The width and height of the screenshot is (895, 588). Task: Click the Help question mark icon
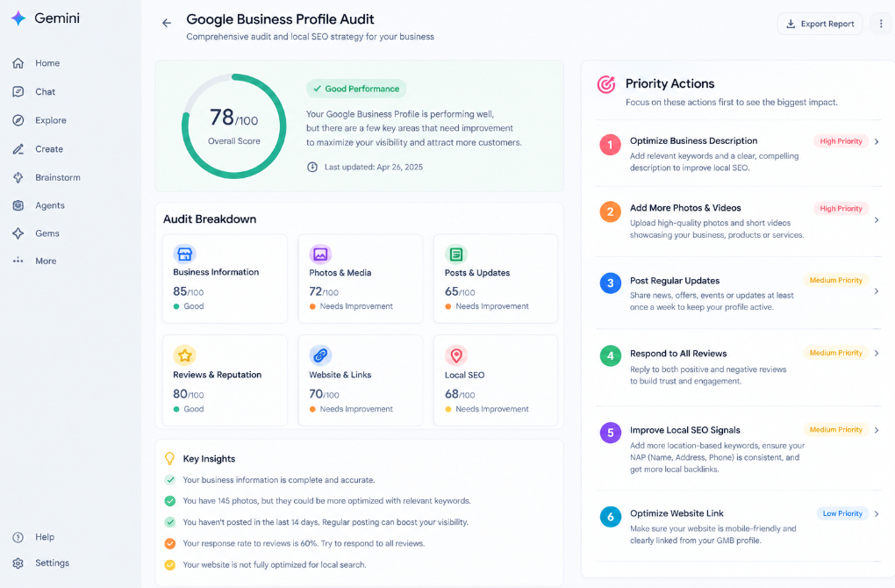pos(18,537)
